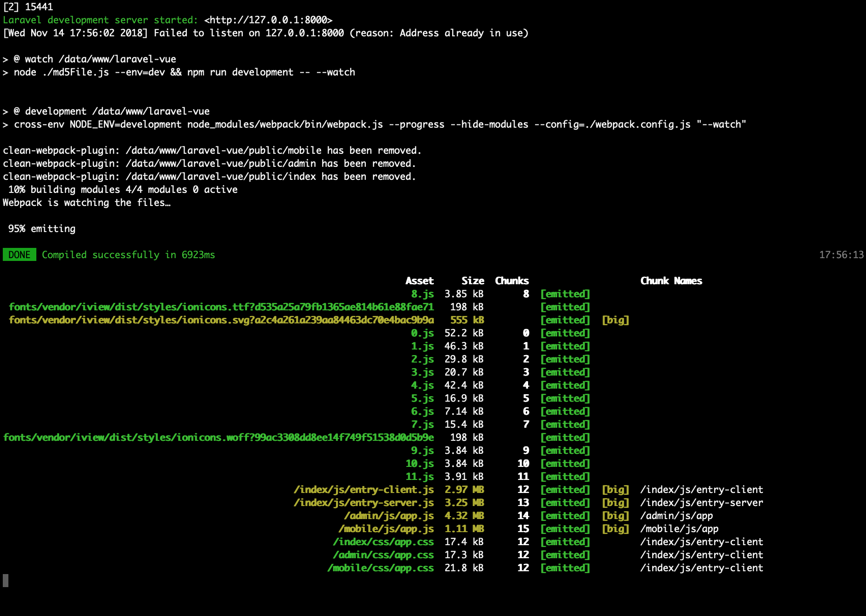Click the terminal cursor block at the prompt
Image resolution: width=866 pixels, height=616 pixels.
coord(6,581)
